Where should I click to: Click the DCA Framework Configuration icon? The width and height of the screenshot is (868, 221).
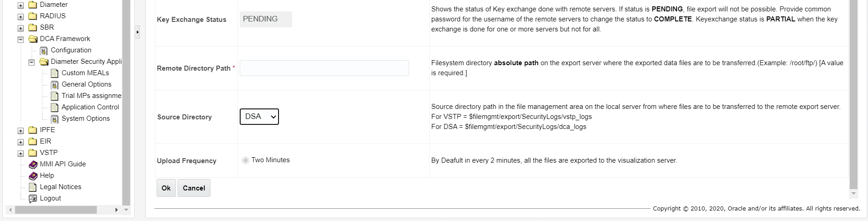pos(44,50)
